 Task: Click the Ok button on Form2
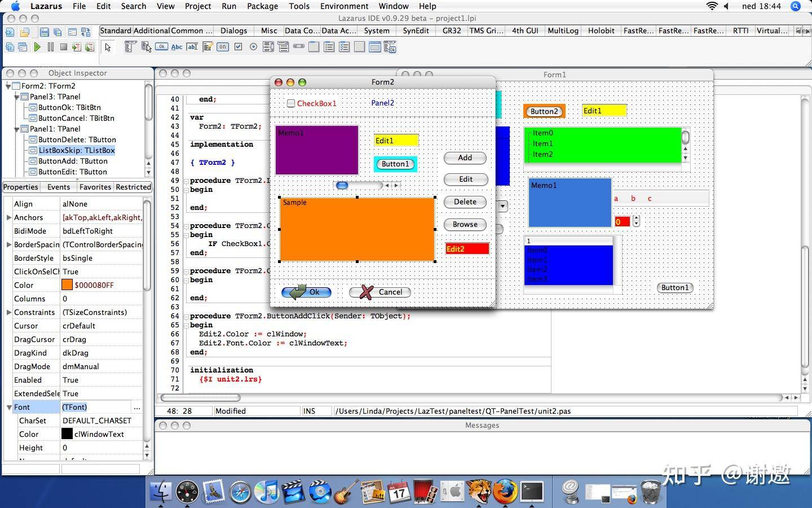click(306, 292)
